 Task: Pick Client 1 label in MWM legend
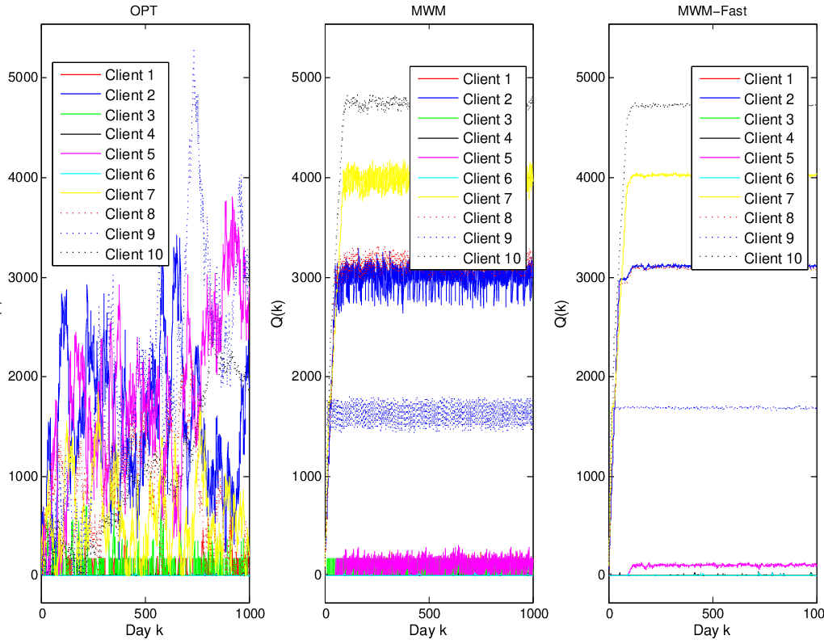pyautogui.click(x=486, y=79)
